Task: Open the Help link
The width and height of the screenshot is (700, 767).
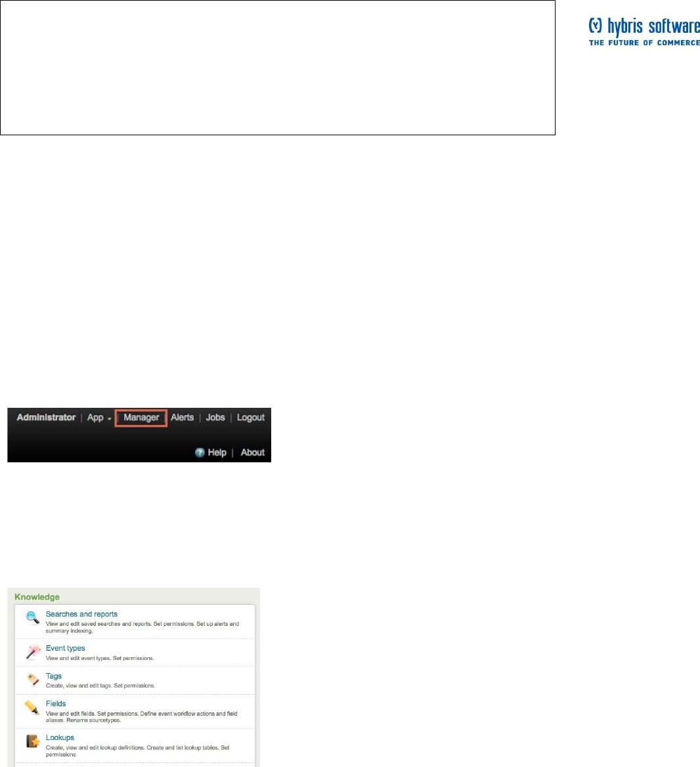Action: coord(217,452)
